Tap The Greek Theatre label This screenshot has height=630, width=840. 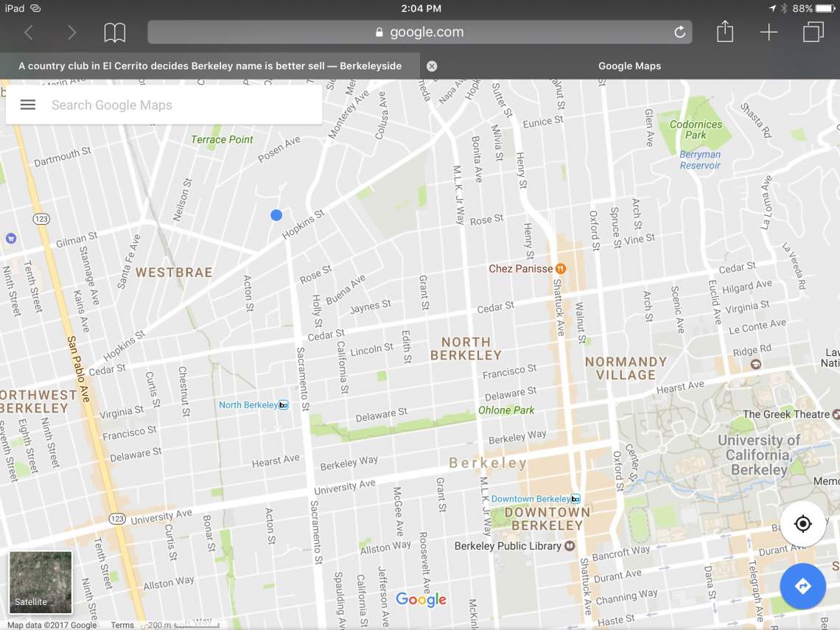[786, 414]
